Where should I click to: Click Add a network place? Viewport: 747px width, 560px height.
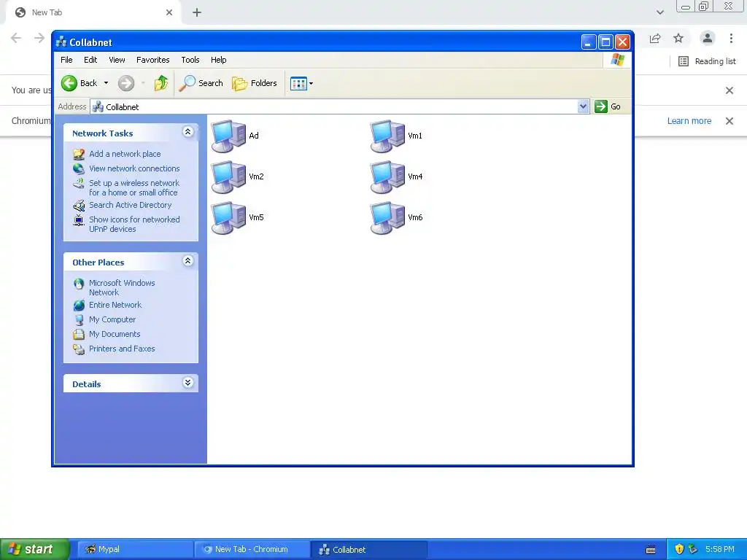pos(125,154)
